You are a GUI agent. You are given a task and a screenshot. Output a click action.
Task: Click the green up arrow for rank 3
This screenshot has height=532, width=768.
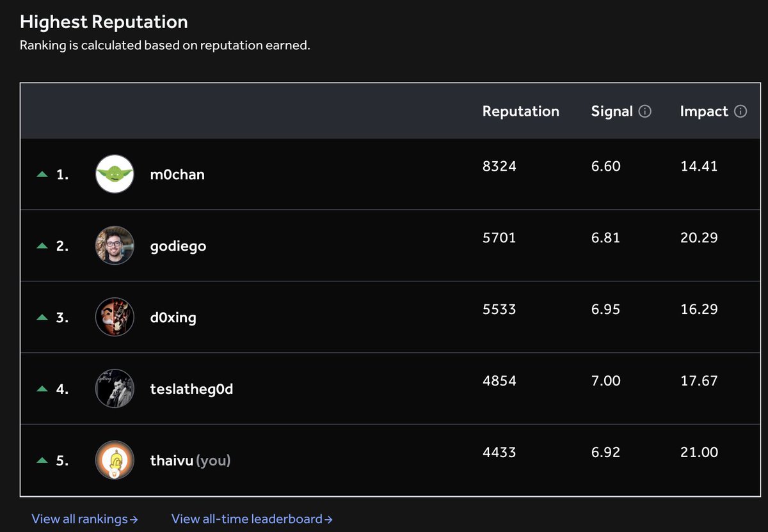tap(42, 317)
